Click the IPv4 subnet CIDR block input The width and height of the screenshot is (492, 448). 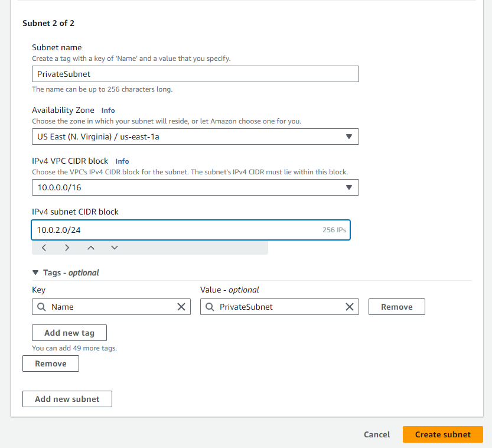tap(177, 230)
